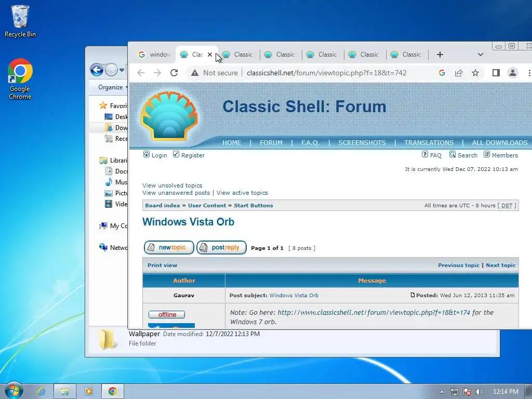The height and width of the screenshot is (399, 532).
Task: Show hidden tray icons arrow
Action: [442, 392]
